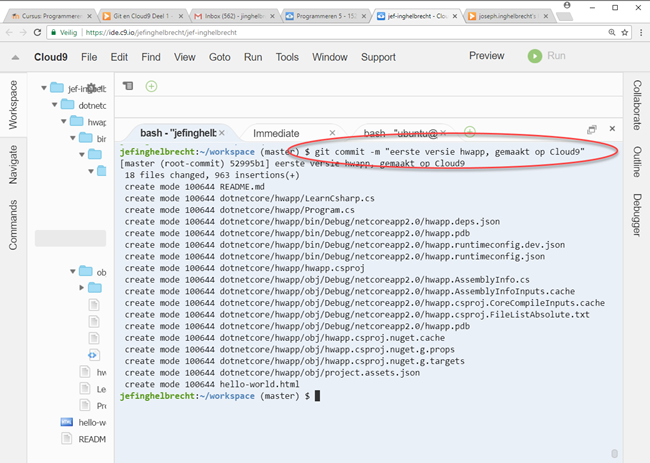Click the green plus above the terminal
The image size is (650, 463).
151,86
